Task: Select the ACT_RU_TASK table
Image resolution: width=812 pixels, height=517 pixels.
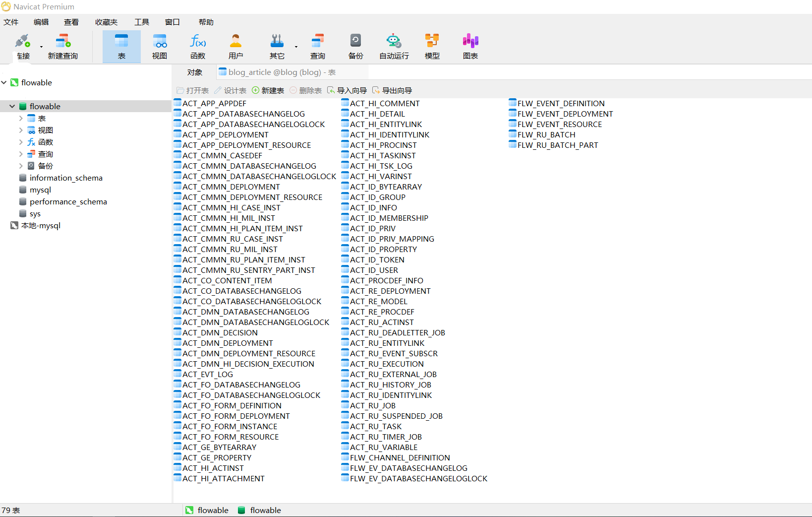Action: coord(375,426)
